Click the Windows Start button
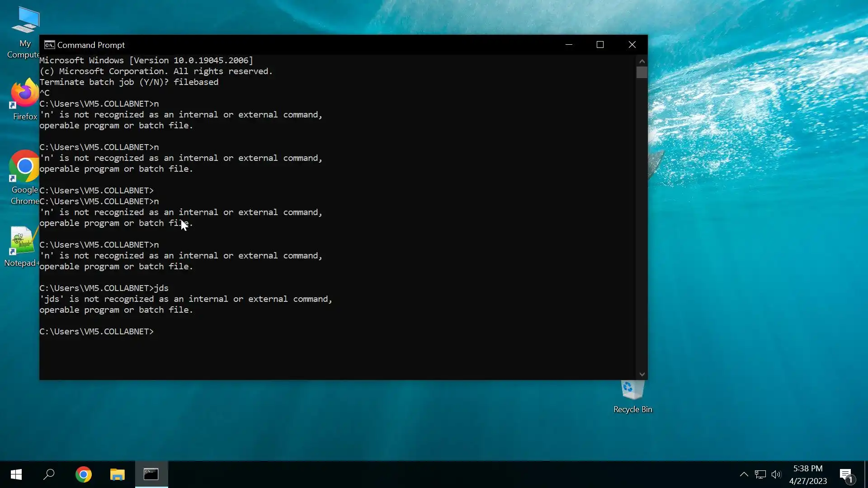The height and width of the screenshot is (488, 868). (16, 474)
